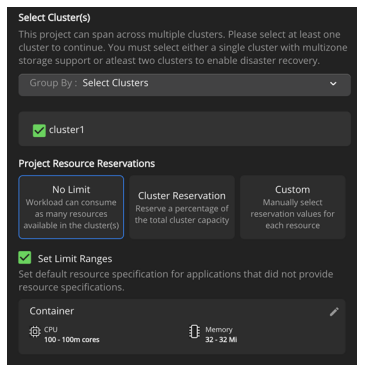
Task: Uncheck the cluster1 checkbox
Action: point(39,130)
